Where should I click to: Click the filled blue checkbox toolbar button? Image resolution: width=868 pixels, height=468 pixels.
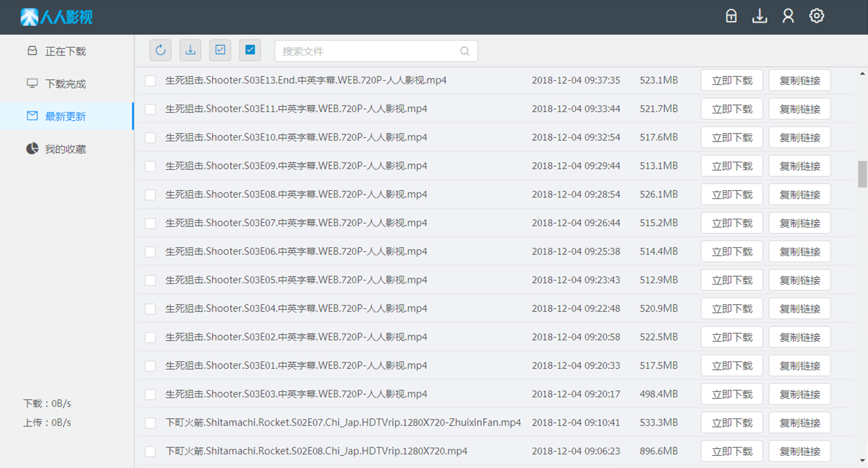click(x=250, y=50)
